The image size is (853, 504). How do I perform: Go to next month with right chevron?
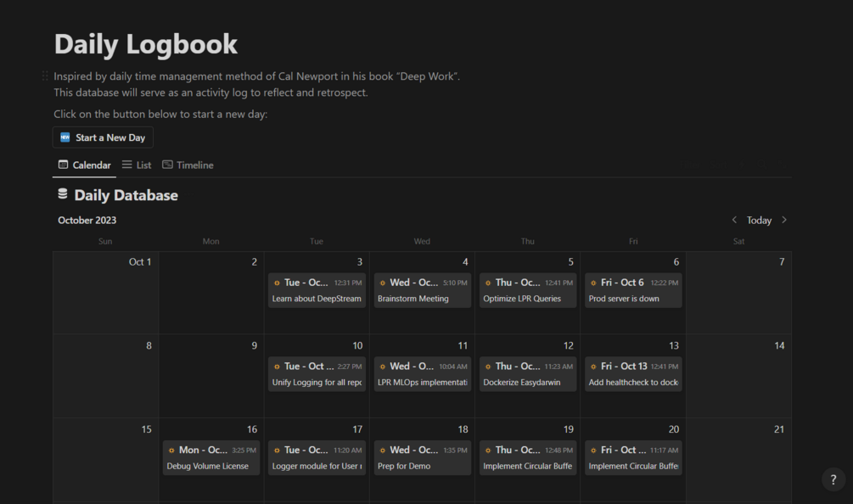point(784,220)
